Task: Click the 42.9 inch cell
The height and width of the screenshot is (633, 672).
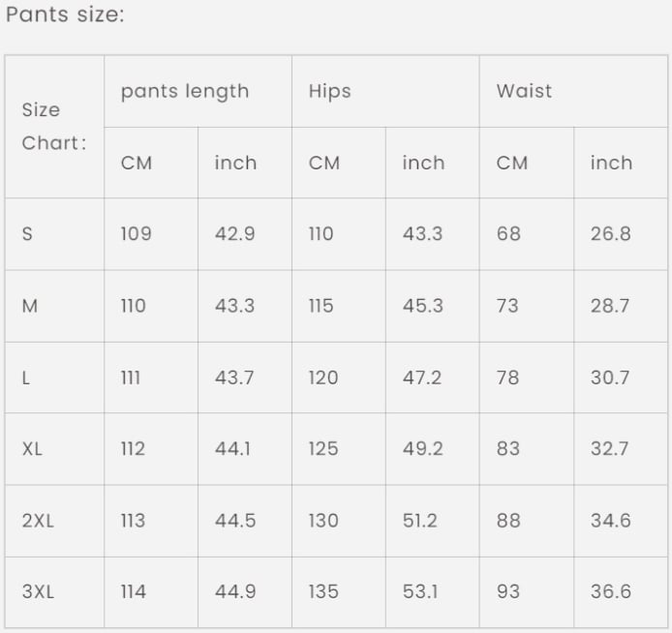Action: (x=235, y=234)
